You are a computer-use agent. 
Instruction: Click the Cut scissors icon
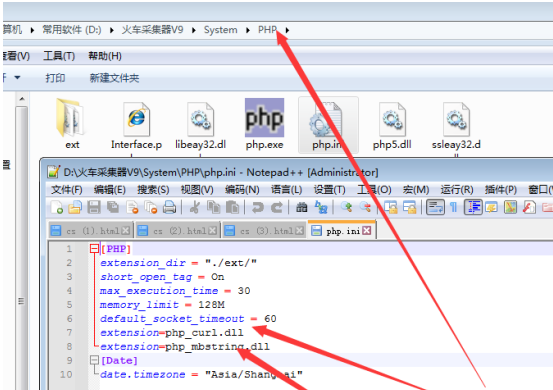[194, 207]
